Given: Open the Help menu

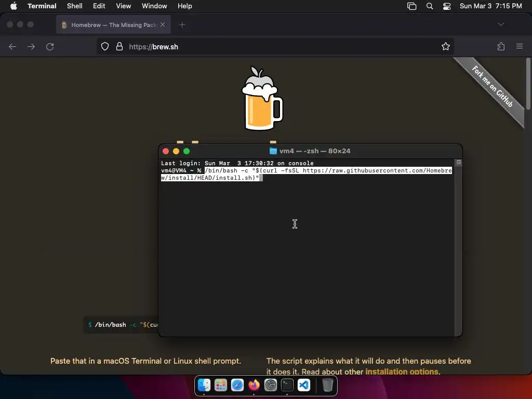Looking at the screenshot, I should 185,6.
